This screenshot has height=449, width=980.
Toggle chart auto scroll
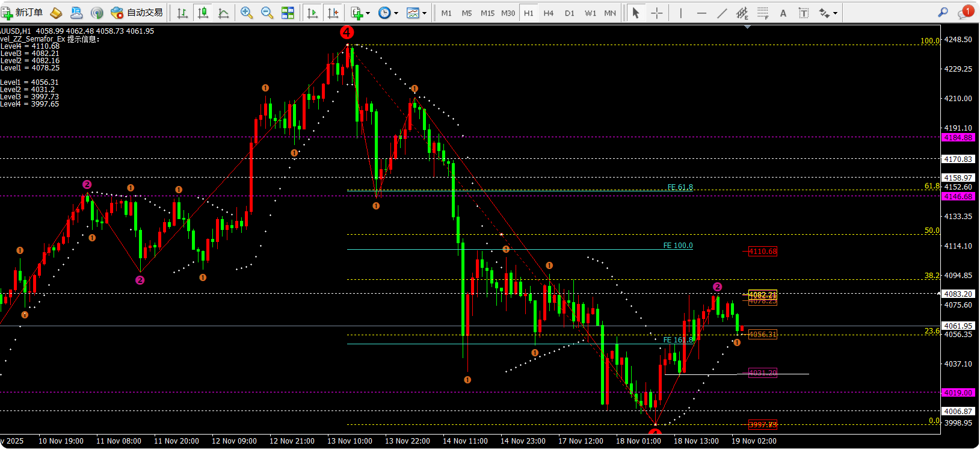pyautogui.click(x=312, y=13)
